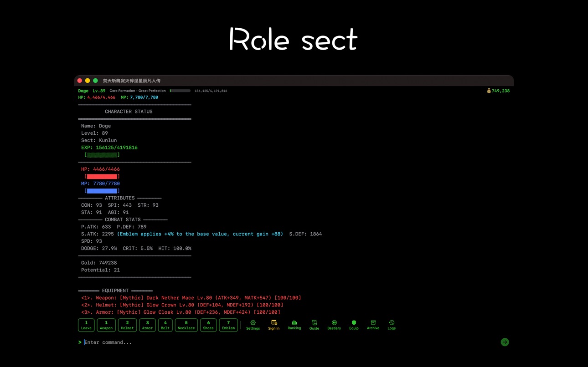Image resolution: width=588 pixels, height=367 pixels.
Task: Click the EXP: 156125/4191816 line
Action: 109,148
